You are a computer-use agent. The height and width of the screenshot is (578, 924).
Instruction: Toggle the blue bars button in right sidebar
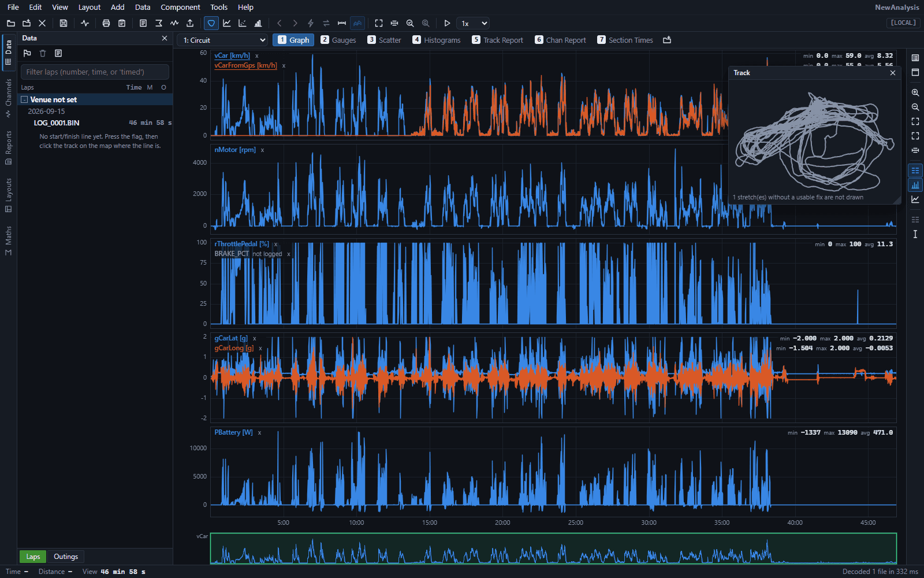point(915,185)
